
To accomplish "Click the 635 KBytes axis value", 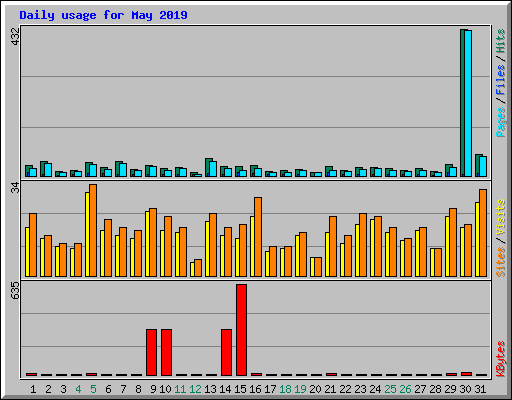I will coord(15,290).
